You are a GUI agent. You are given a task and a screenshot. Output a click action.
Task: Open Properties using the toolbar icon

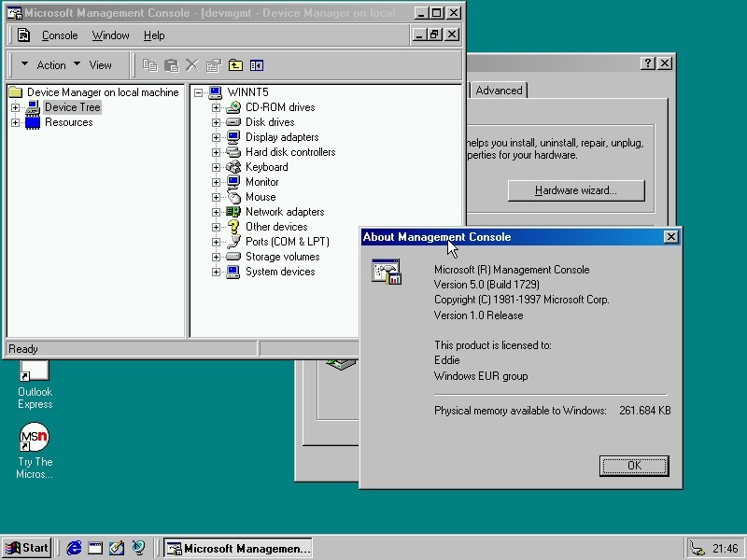(x=214, y=65)
